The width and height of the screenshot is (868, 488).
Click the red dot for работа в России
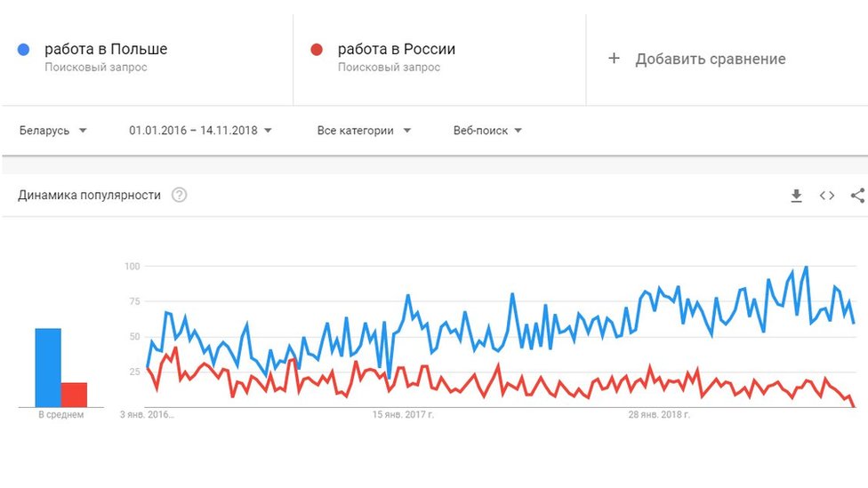(317, 50)
